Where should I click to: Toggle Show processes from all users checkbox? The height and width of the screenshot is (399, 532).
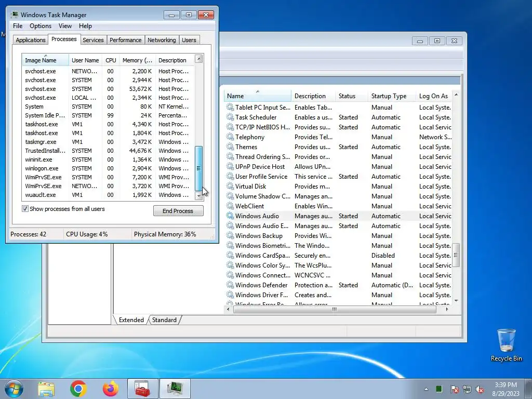[25, 209]
